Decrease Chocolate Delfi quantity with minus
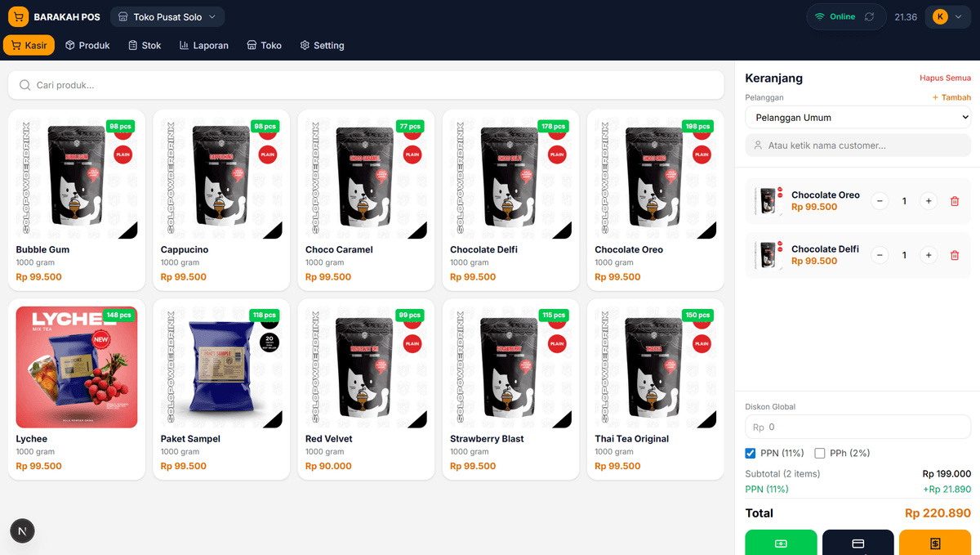The height and width of the screenshot is (555, 980). pyautogui.click(x=880, y=255)
